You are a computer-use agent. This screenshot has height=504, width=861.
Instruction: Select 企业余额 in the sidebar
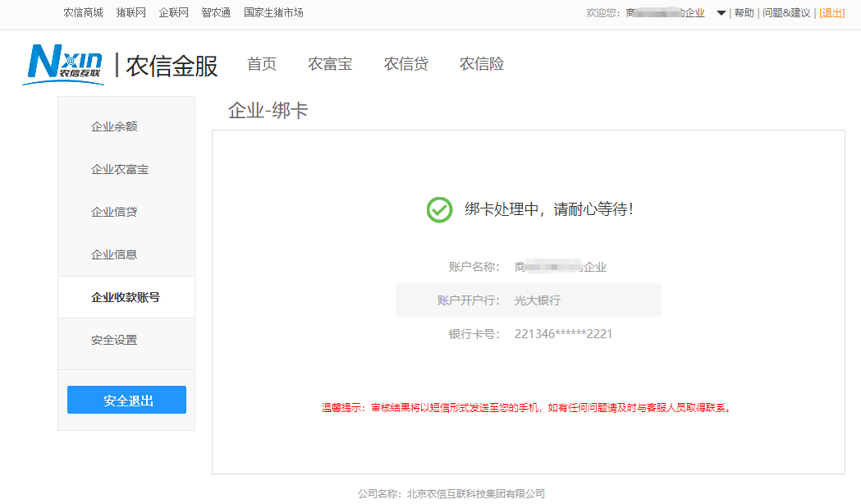[114, 126]
